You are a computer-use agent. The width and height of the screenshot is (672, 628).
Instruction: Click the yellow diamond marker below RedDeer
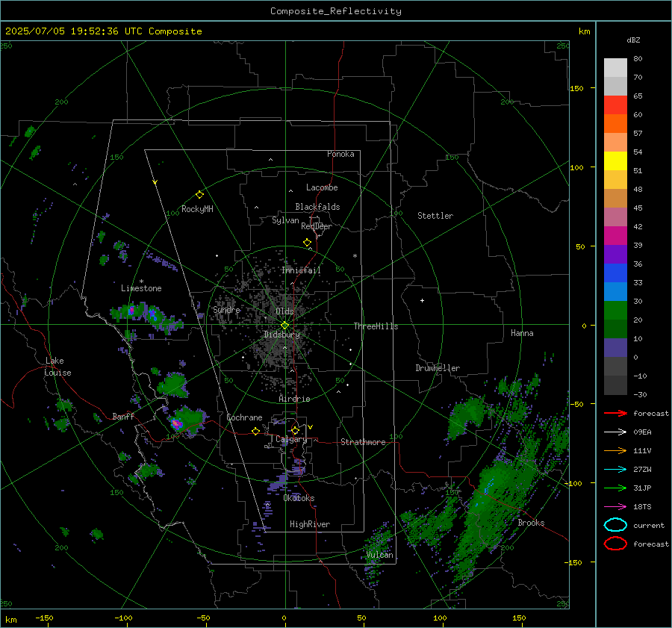(x=307, y=243)
